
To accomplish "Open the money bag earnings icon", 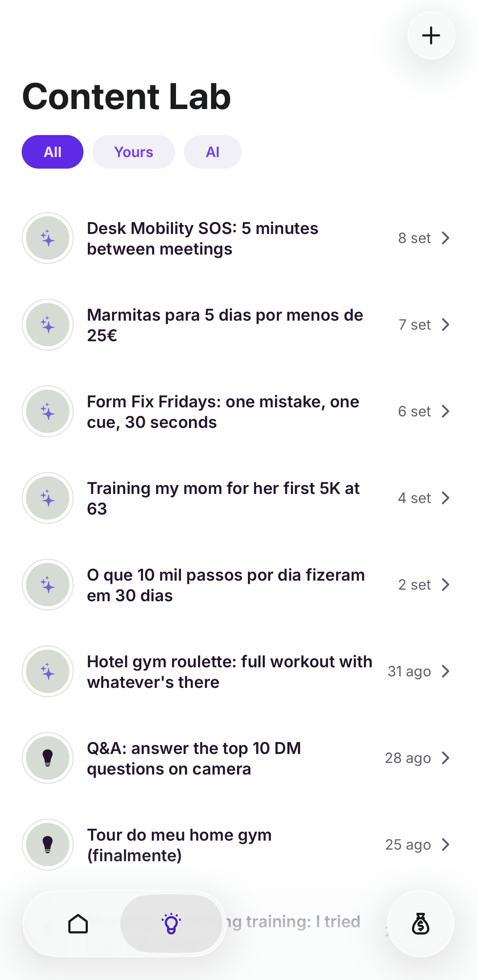I will tap(420, 923).
